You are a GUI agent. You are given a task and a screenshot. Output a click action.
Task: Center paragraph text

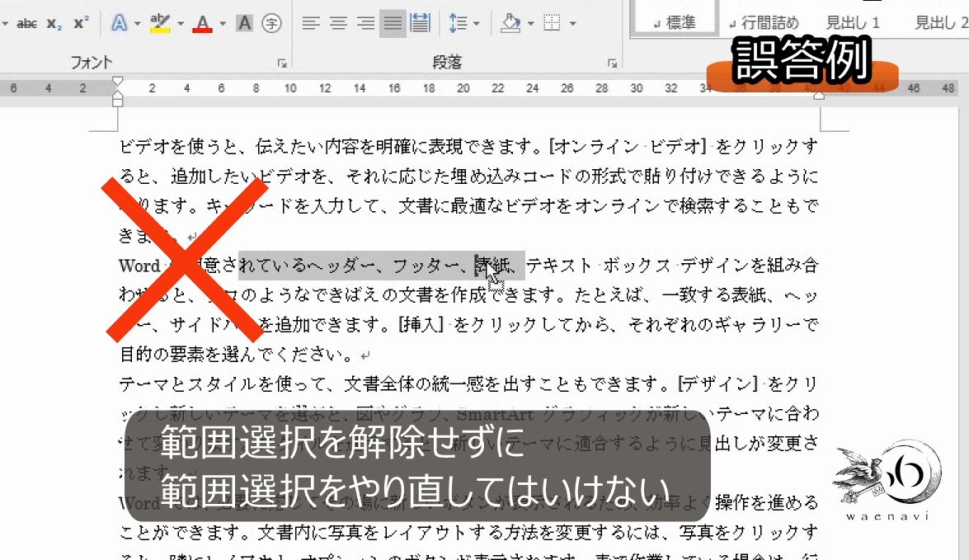(x=338, y=23)
